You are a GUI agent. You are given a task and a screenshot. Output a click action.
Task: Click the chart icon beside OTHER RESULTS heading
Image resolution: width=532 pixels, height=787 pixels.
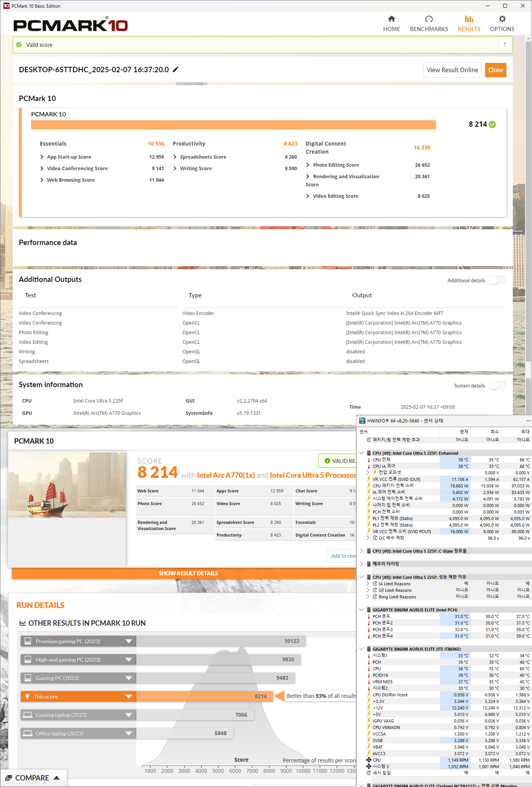23,623
